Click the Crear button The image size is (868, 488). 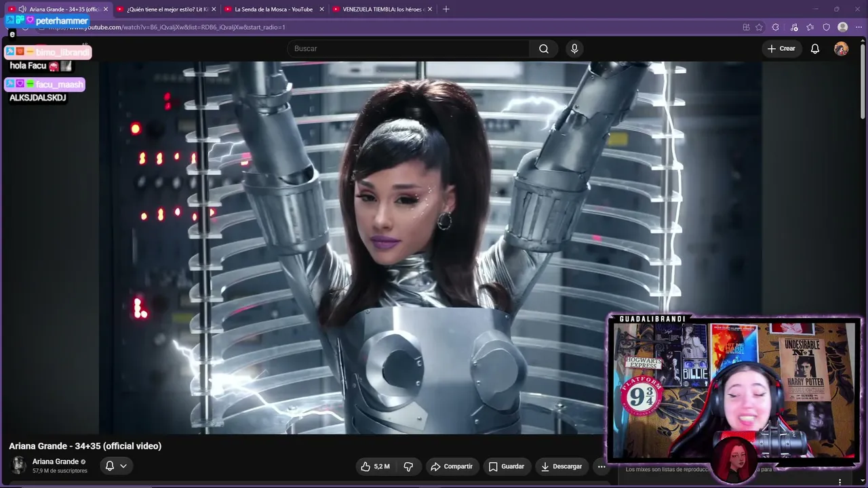781,49
